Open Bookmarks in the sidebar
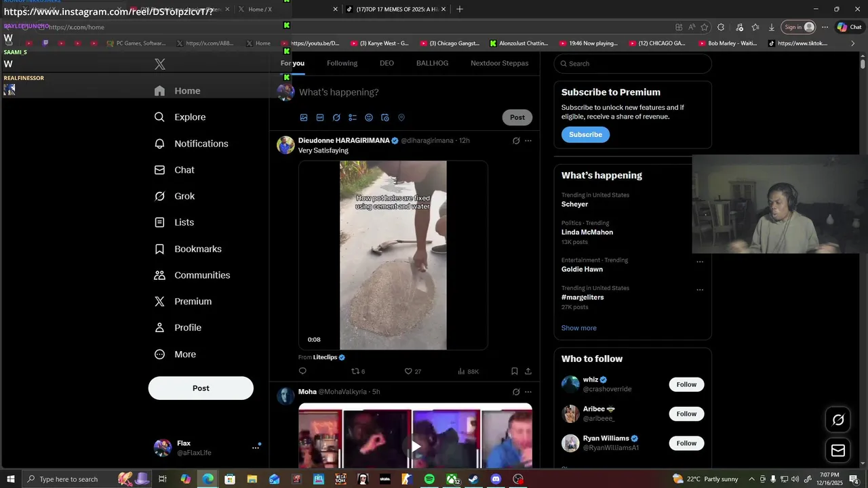 coord(188,249)
